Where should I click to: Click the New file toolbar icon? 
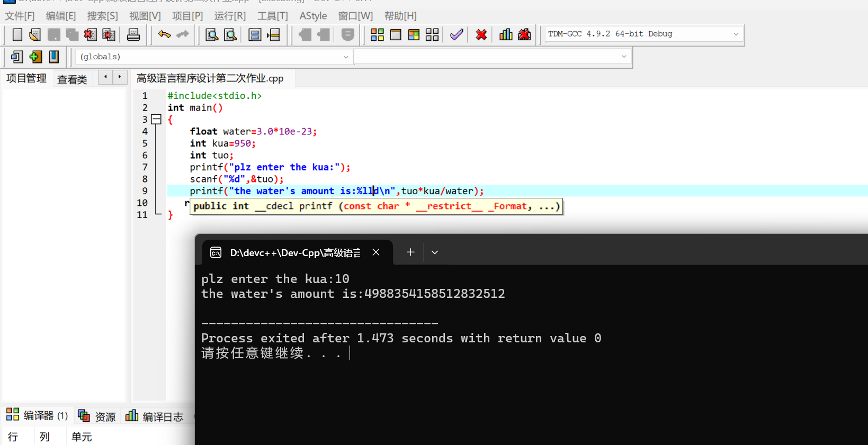(x=17, y=35)
